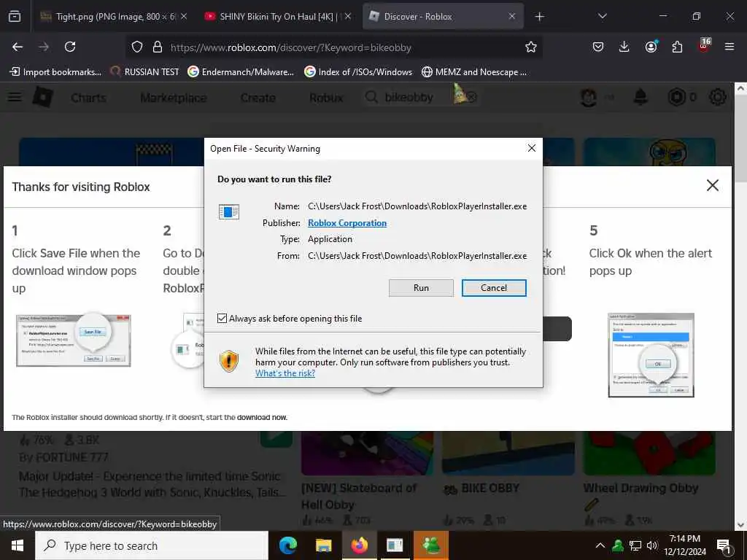Open the Charts page on Roblox
The height and width of the screenshot is (560, 747).
click(x=88, y=98)
